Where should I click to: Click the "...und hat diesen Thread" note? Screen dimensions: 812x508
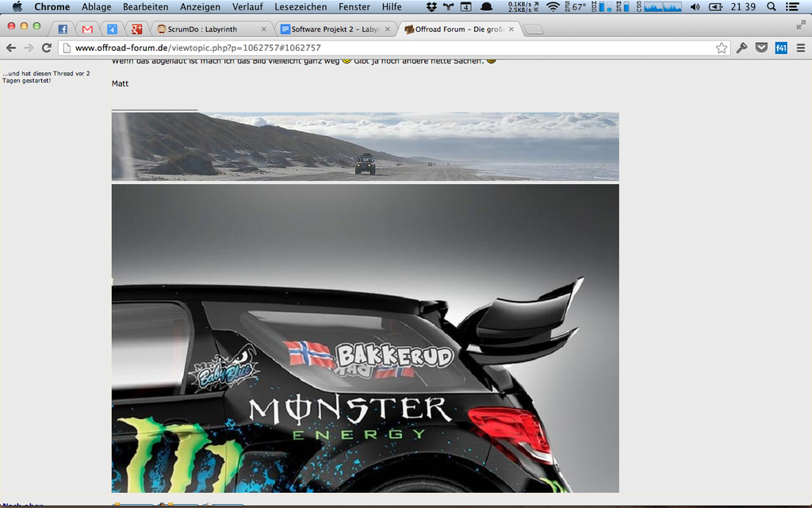(46, 77)
